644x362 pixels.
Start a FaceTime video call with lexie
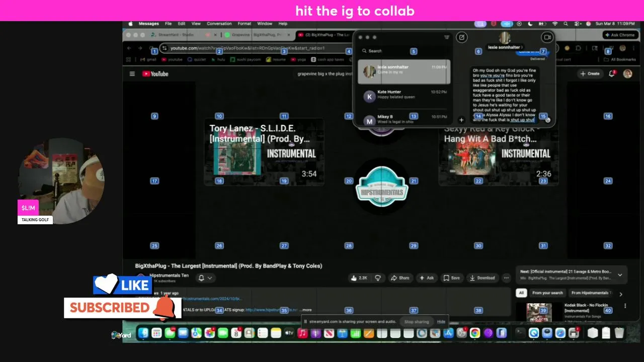546,37
